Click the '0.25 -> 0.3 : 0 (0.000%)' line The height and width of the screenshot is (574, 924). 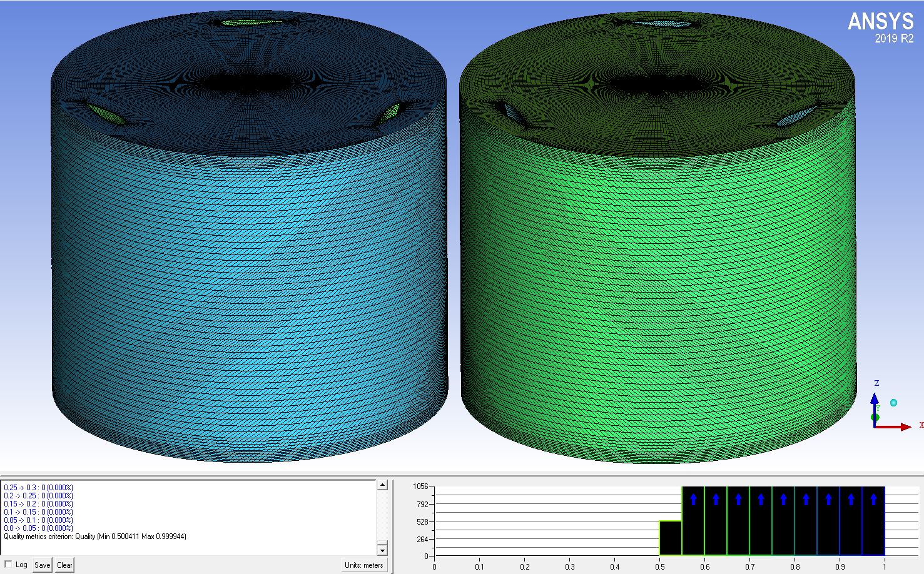[x=38, y=487]
